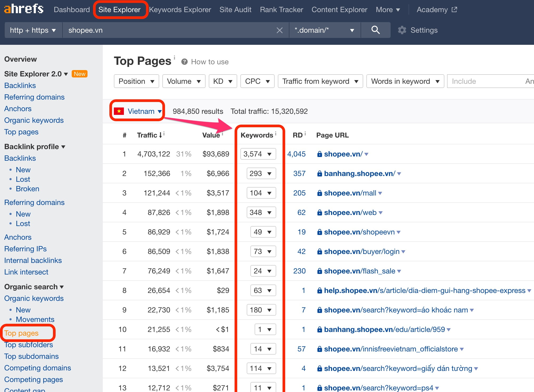Open How to use link

[x=210, y=62]
